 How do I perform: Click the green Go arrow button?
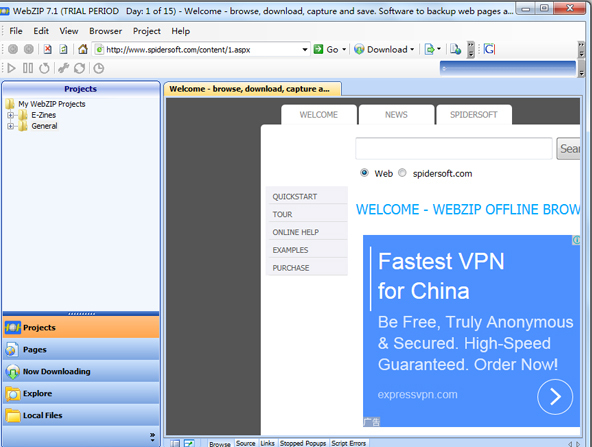[x=318, y=49]
